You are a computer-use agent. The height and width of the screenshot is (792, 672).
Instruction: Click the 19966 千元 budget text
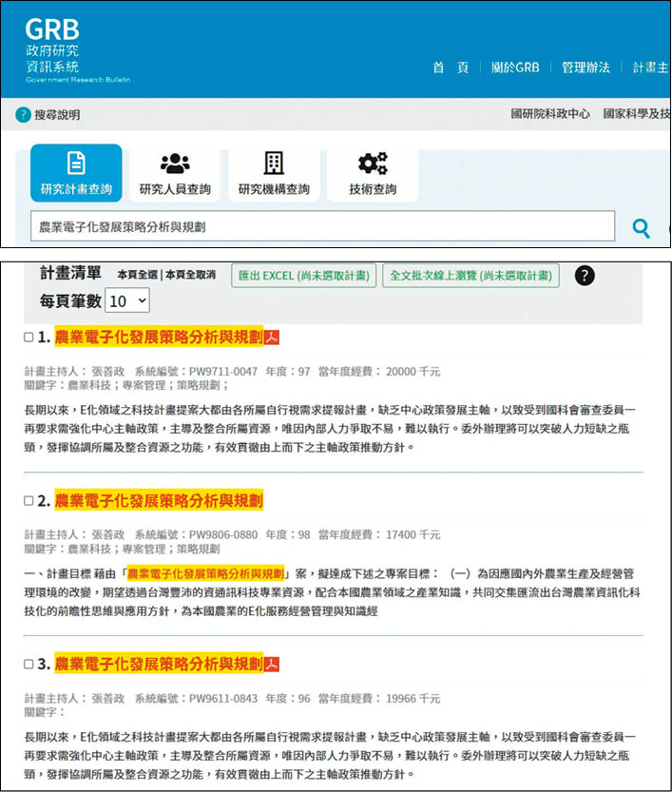[x=413, y=699]
